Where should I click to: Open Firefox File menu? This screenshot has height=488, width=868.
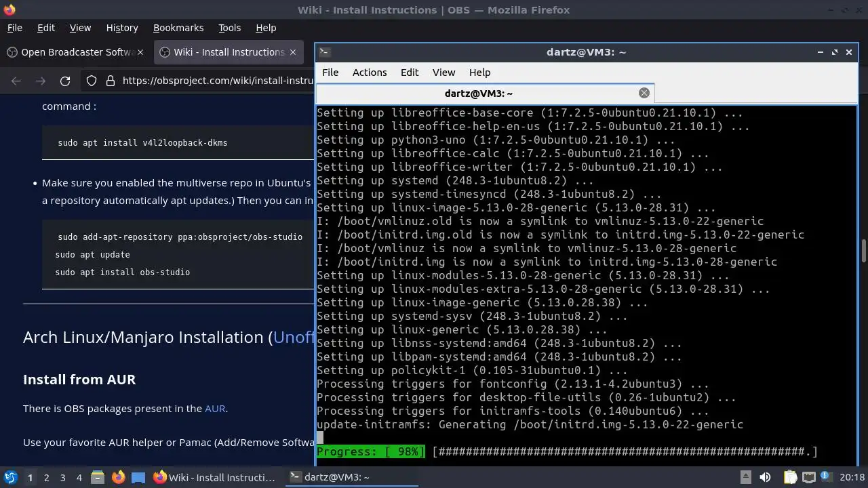click(x=14, y=28)
